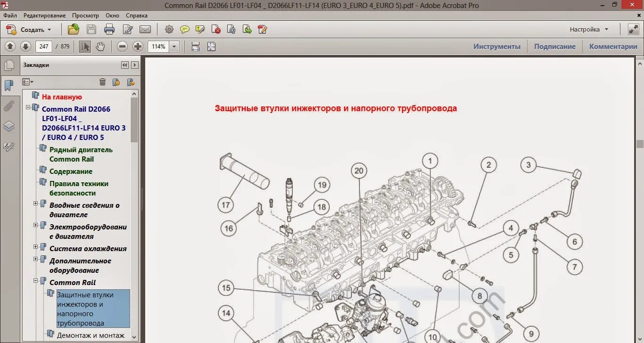The image size is (644, 343).
Task: Collapse the Common Rail D2066 root bookmark
Action: click(x=28, y=107)
